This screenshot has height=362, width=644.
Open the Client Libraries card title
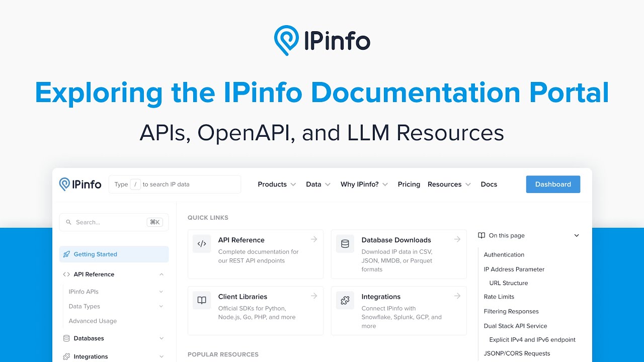click(243, 297)
